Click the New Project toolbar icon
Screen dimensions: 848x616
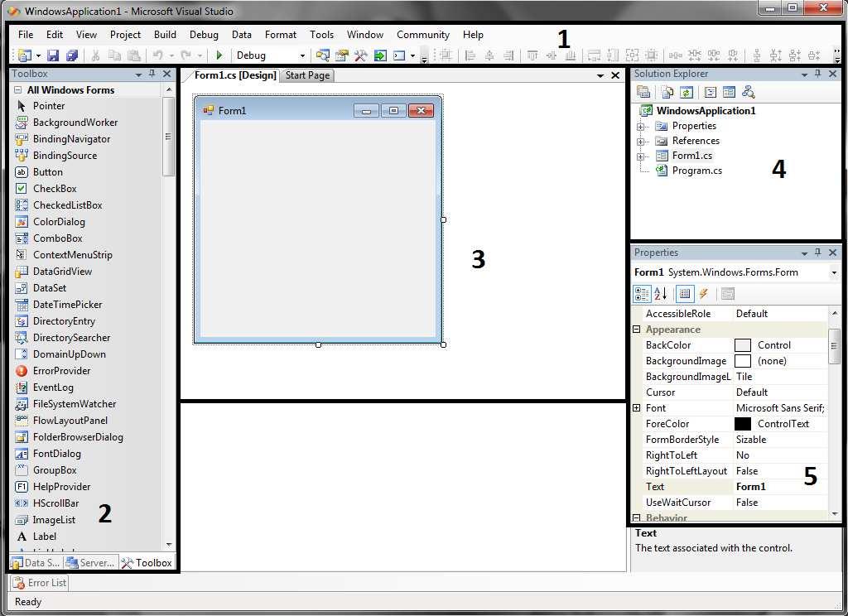coord(24,55)
